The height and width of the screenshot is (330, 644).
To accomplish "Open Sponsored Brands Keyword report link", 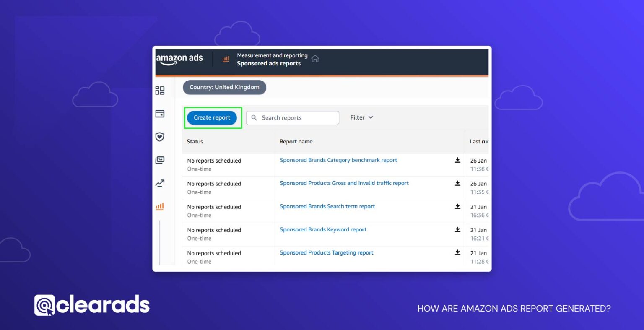I will (323, 229).
